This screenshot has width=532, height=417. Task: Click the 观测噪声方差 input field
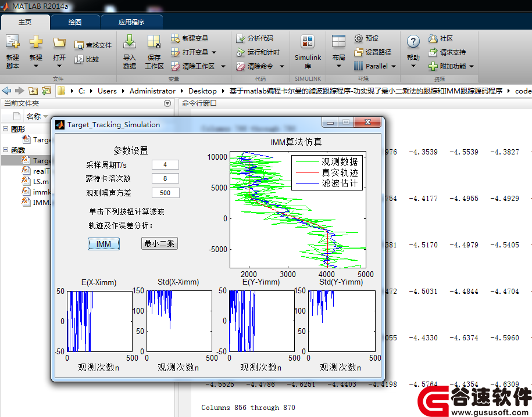[165, 193]
